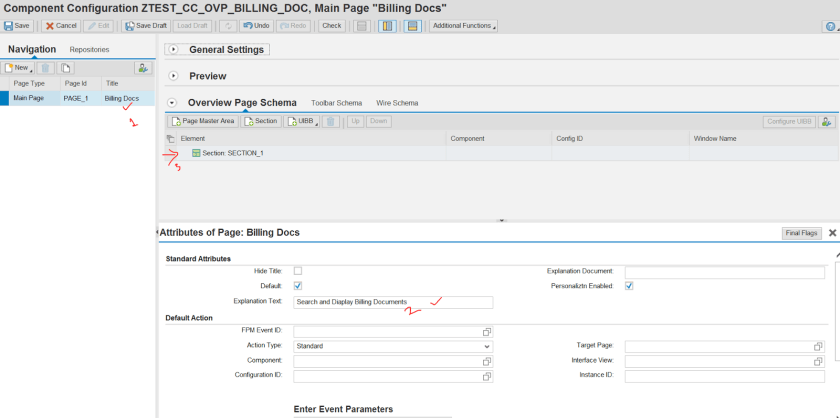Click the delete page trash icon in Navigation
The height and width of the screenshot is (418, 840).
tap(46, 68)
